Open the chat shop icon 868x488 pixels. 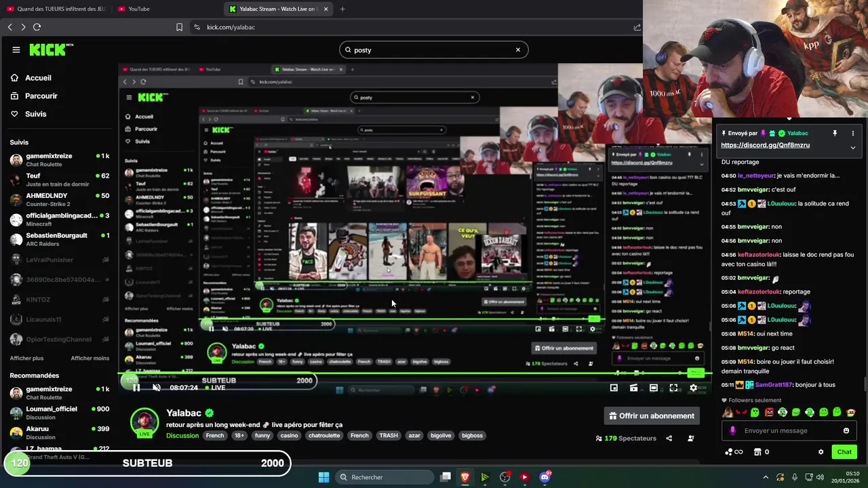click(x=757, y=452)
